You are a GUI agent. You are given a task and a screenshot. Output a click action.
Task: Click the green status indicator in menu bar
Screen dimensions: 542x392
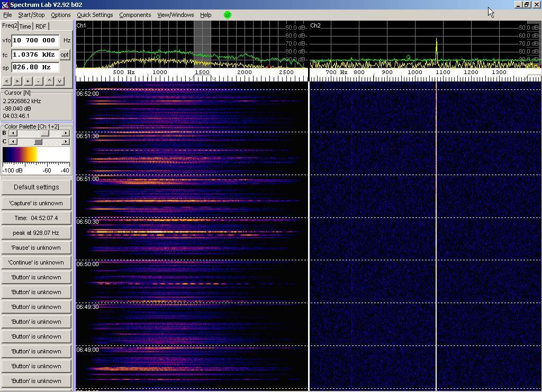coord(228,15)
